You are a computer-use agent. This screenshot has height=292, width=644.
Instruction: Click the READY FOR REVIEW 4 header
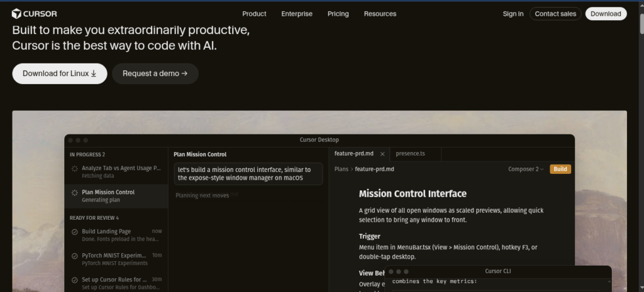pos(94,218)
